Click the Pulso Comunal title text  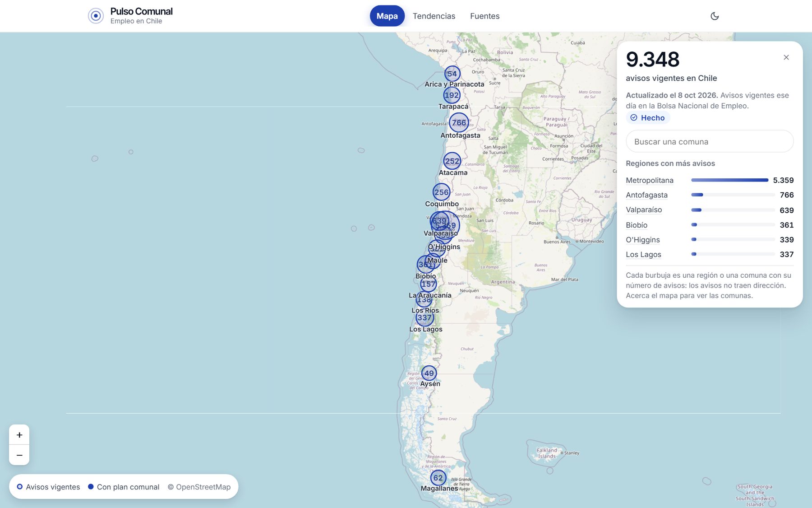click(x=142, y=11)
